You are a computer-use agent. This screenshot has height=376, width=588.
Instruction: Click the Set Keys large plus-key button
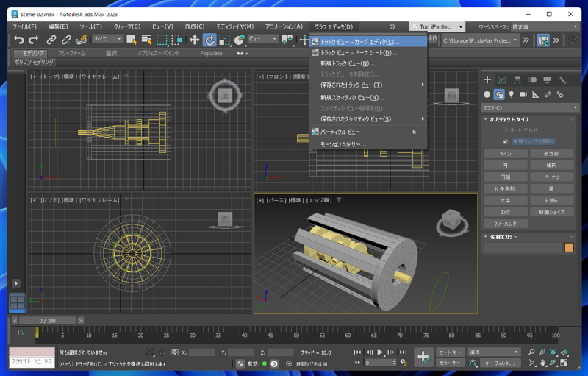coord(423,357)
